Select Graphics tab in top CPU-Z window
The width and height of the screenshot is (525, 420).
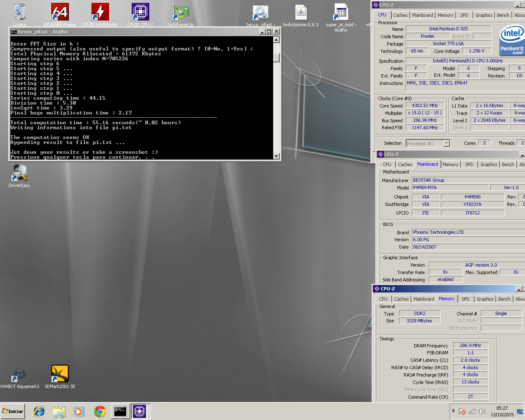point(484,15)
